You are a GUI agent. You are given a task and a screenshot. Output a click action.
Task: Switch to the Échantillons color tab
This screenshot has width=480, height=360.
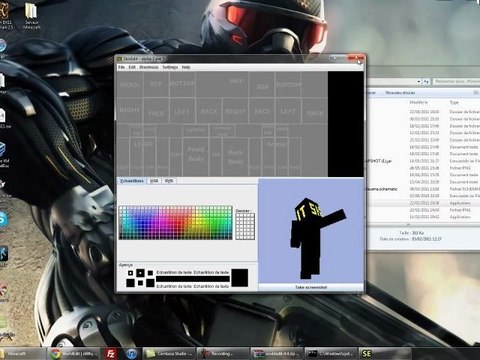[132, 181]
